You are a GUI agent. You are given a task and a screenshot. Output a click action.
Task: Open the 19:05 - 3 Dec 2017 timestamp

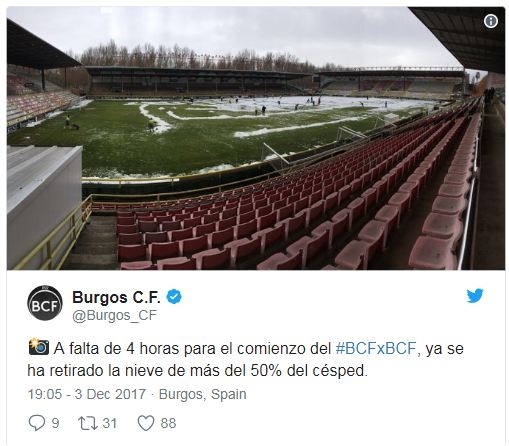87,394
